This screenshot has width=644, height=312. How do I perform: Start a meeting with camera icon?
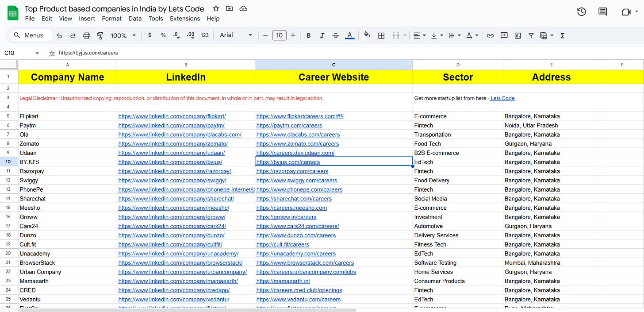click(x=626, y=12)
